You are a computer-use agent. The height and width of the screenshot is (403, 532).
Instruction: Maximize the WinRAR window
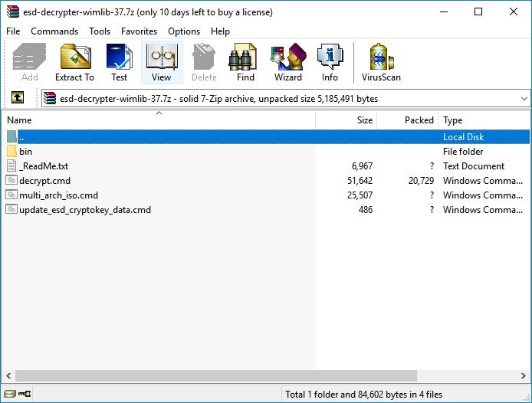(478, 11)
